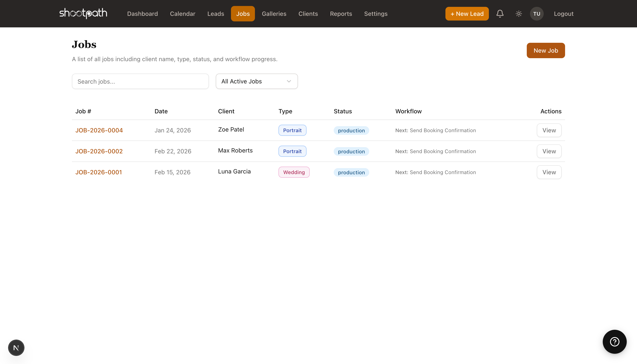Click the shootpath logo

(x=83, y=13)
